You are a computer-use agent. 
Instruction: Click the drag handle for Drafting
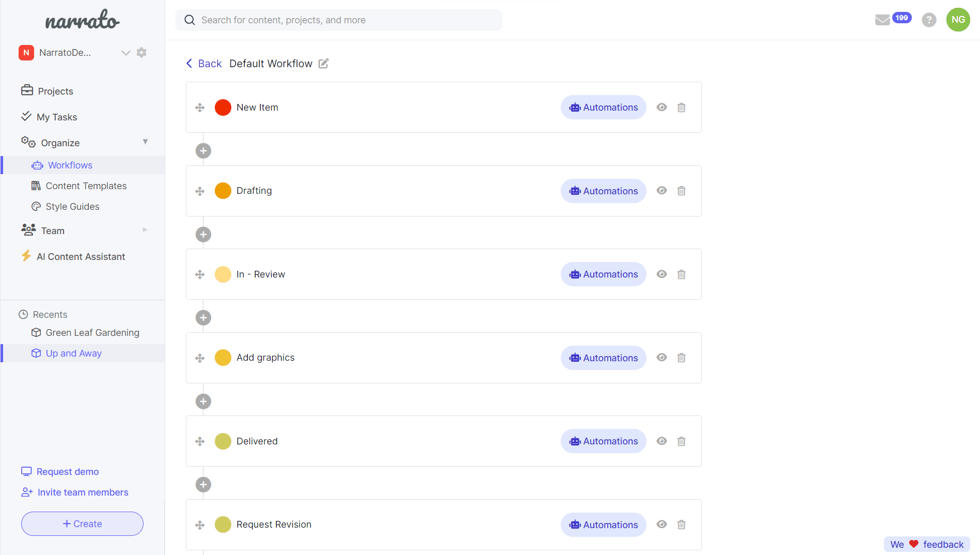pos(200,191)
